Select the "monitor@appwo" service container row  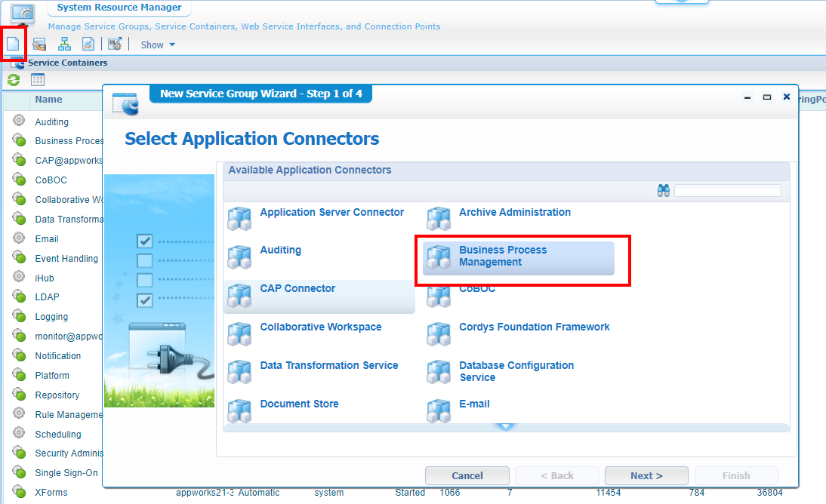click(69, 336)
